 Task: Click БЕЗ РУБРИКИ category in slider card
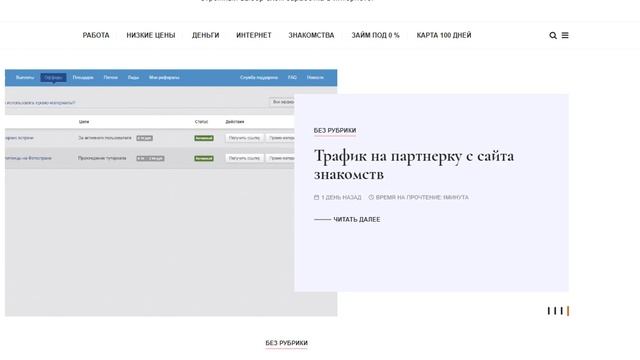(335, 131)
